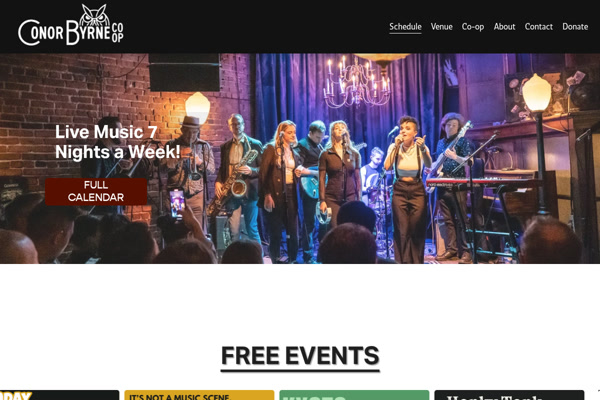Click the Conor Byrne wordmark logo
The width and height of the screenshot is (600, 400).
71,25
